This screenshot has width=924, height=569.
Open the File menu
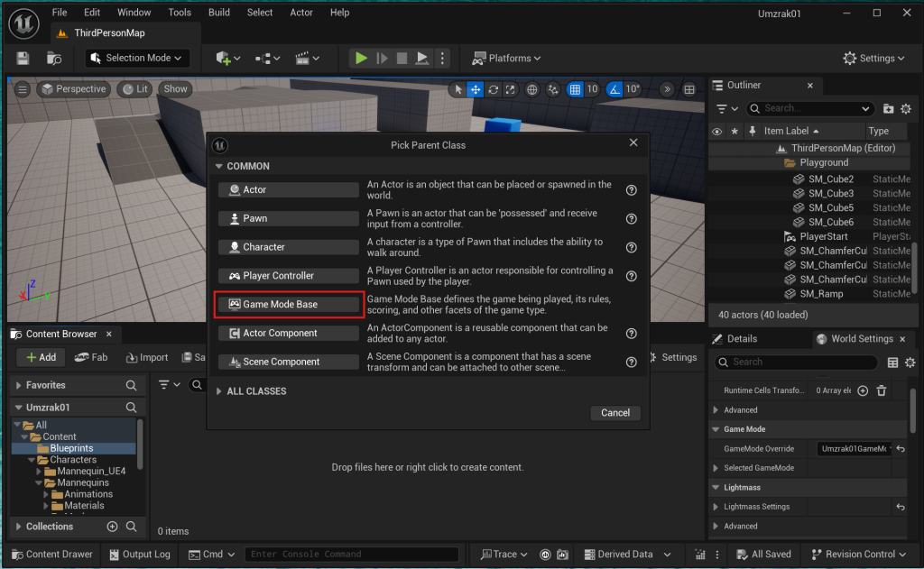click(60, 13)
